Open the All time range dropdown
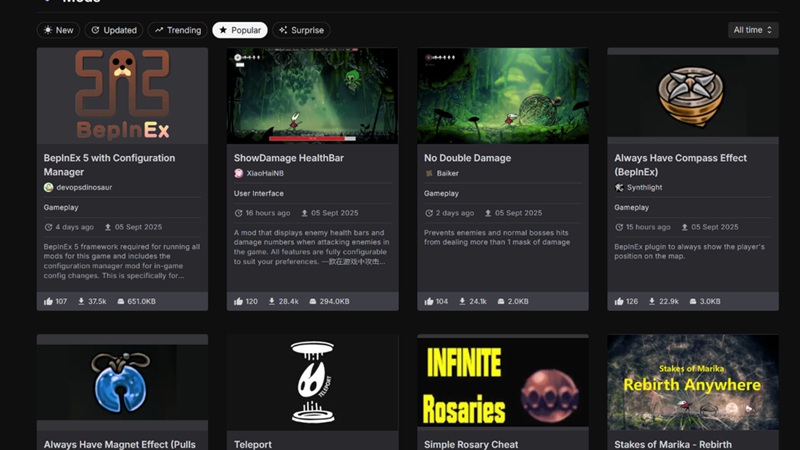800x450 pixels. [753, 30]
